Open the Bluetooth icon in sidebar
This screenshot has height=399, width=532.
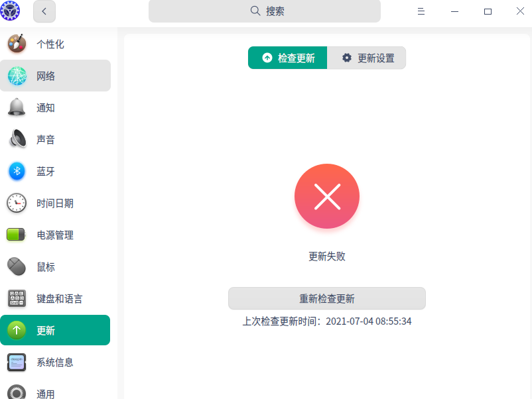point(17,171)
